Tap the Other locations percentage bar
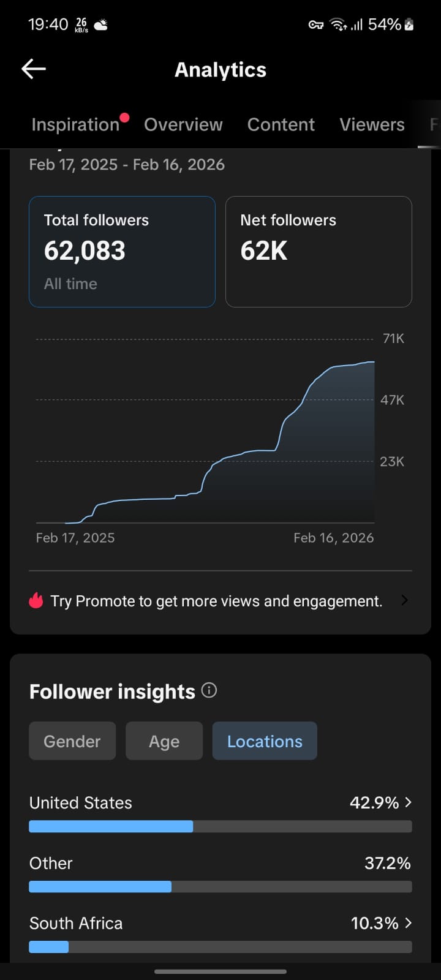Viewport: 441px width, 980px height. point(221,887)
